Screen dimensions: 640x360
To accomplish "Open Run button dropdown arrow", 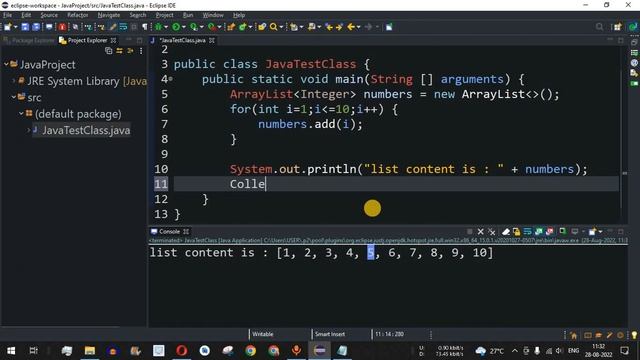I will pos(184,27).
